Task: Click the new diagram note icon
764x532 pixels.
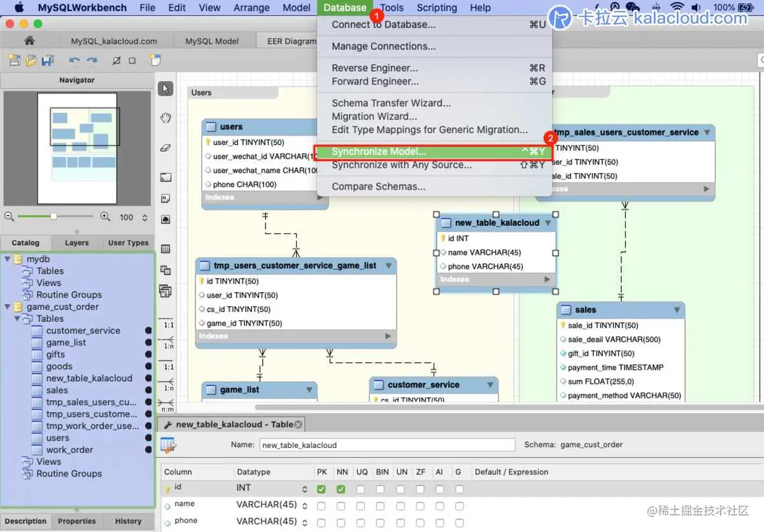Action: [x=156, y=60]
